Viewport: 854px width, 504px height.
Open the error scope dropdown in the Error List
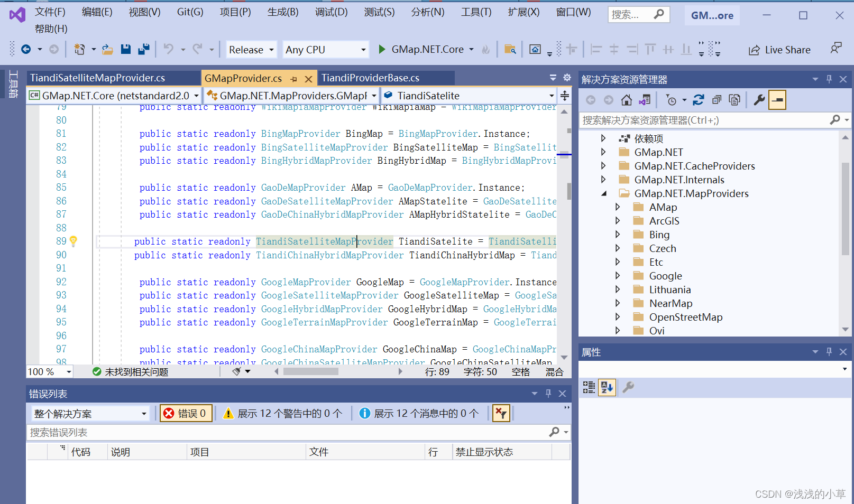pyautogui.click(x=90, y=414)
